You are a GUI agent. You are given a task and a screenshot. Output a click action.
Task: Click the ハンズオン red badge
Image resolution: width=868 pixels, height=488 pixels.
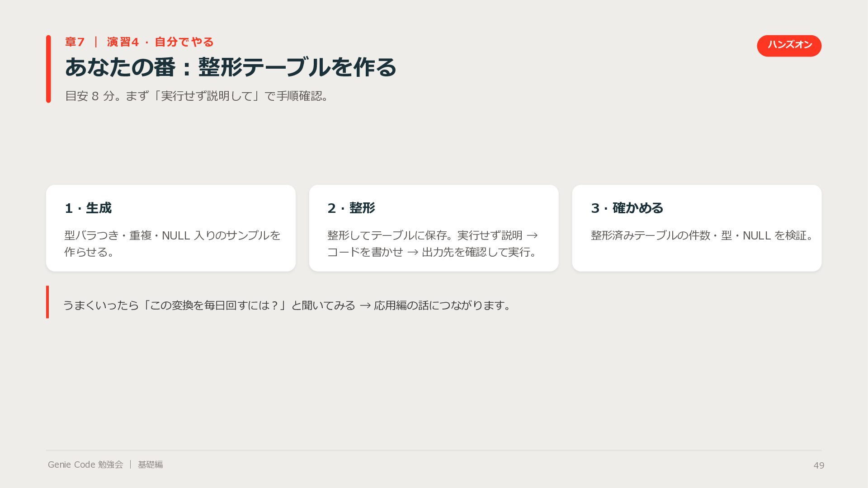point(789,46)
